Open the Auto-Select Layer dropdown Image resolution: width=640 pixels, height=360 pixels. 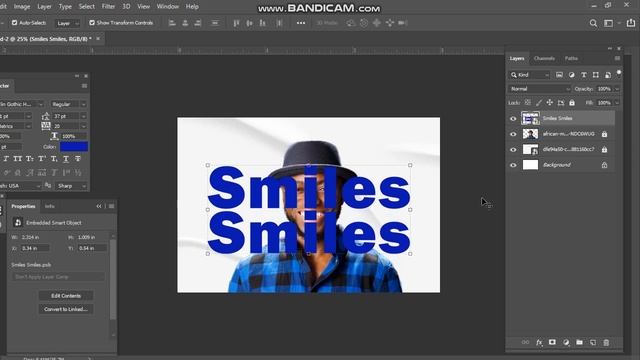pyautogui.click(x=67, y=23)
